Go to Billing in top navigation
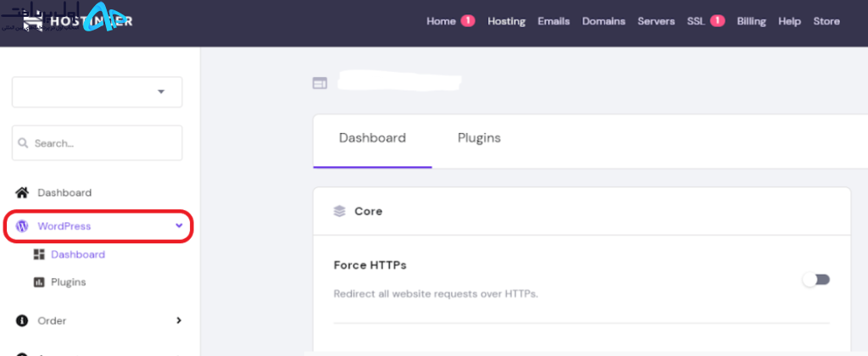Viewport: 868px width, 356px height. (751, 21)
